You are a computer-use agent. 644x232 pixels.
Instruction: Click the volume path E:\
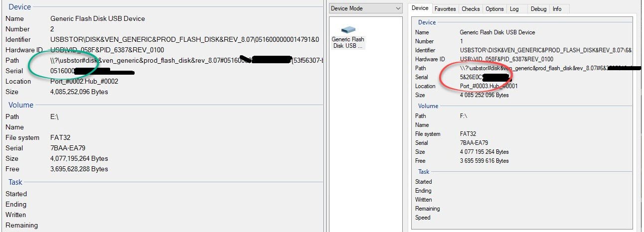coord(55,116)
